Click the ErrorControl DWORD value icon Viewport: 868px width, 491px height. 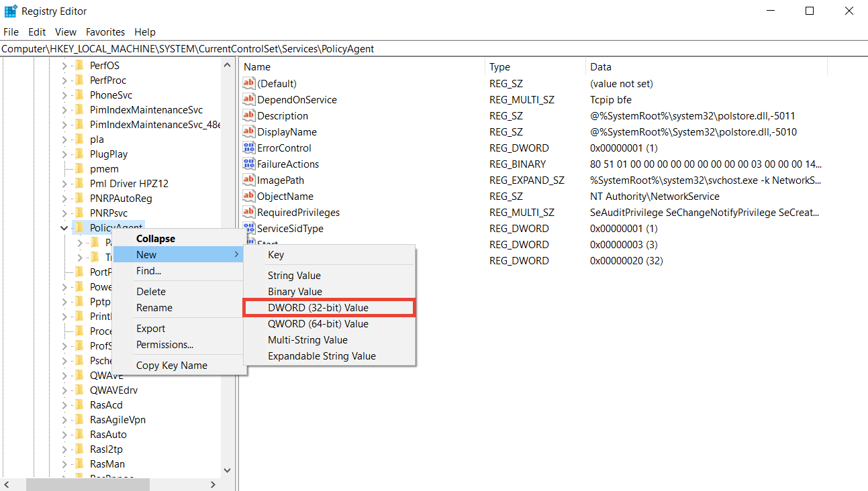coord(249,148)
